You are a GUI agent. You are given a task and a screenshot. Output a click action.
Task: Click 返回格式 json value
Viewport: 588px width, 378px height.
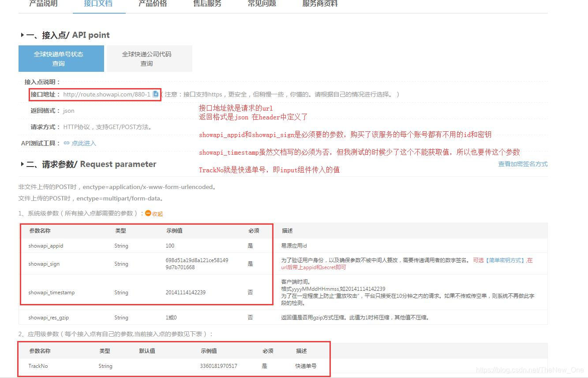pos(69,111)
